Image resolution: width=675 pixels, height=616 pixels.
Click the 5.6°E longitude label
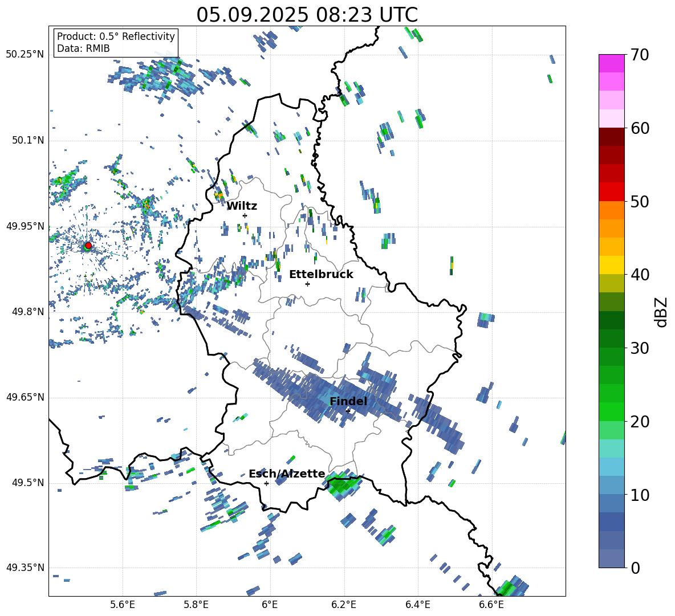(x=123, y=605)
